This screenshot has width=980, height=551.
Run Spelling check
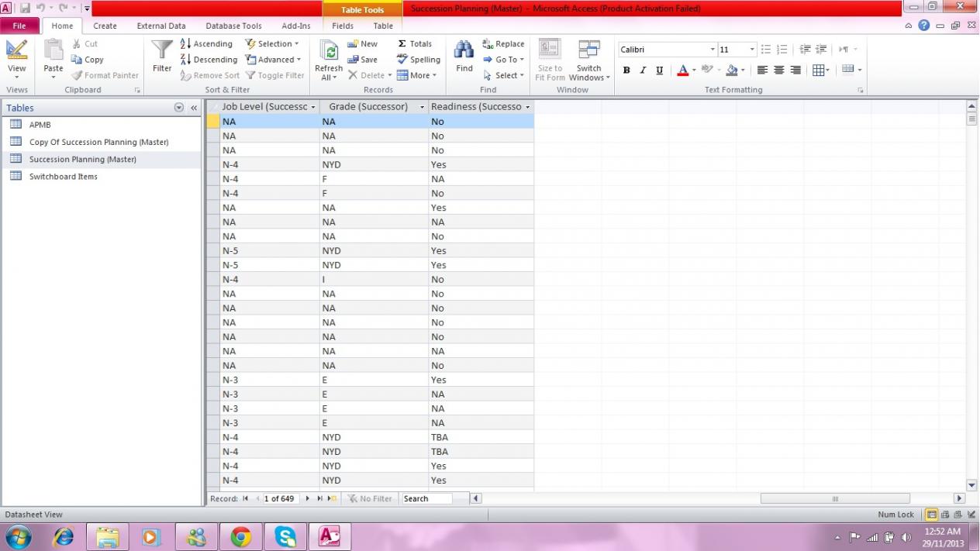419,60
